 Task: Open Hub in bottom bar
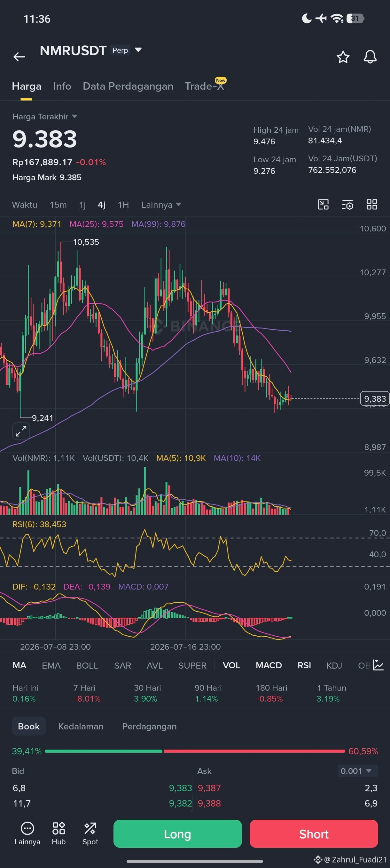[59, 834]
